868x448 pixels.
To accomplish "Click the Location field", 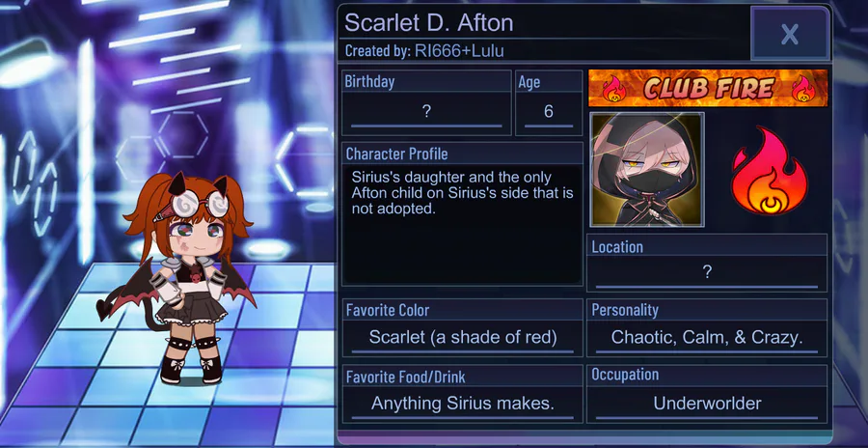I will coord(707,272).
